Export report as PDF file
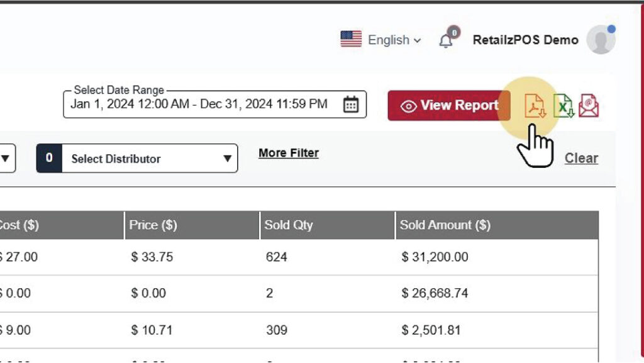The height and width of the screenshot is (363, 644). [x=535, y=106]
